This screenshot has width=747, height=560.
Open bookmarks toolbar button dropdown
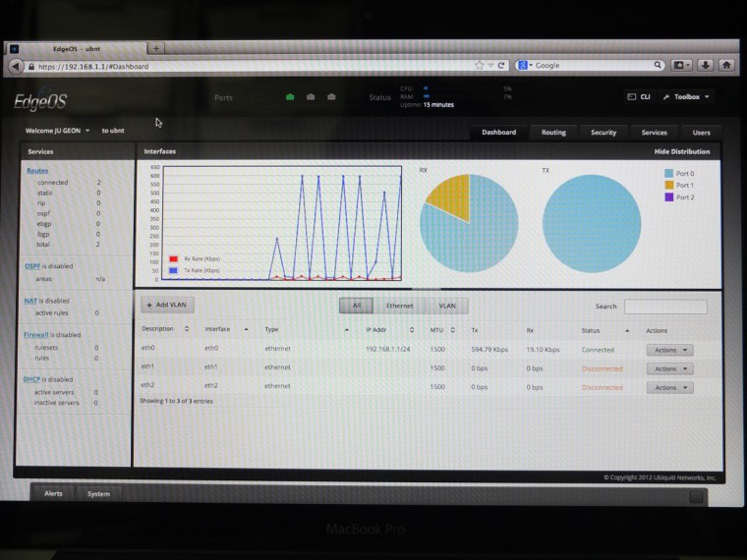coord(681,65)
